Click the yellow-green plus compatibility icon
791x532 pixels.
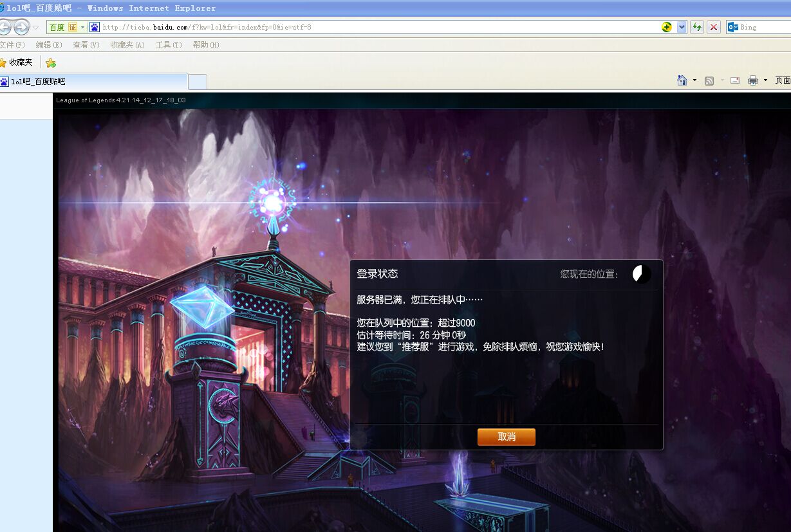tap(667, 27)
